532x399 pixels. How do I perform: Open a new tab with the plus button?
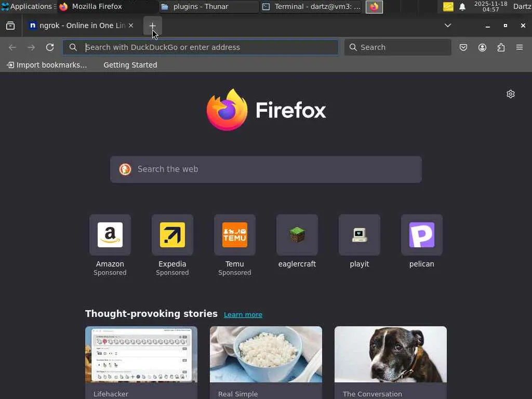point(152,25)
